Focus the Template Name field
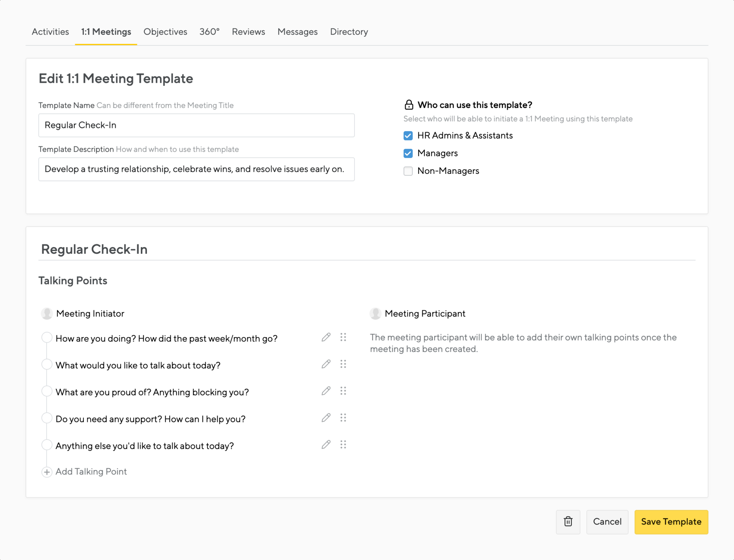 pyautogui.click(x=196, y=125)
